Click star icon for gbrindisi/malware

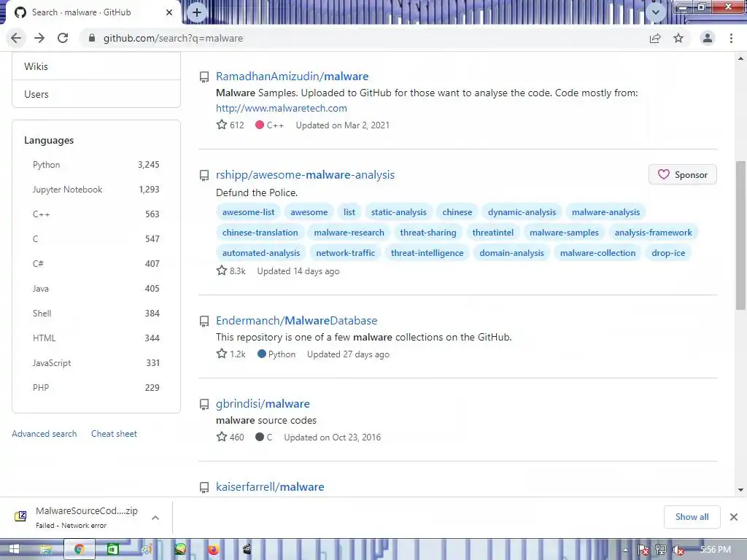(x=222, y=437)
